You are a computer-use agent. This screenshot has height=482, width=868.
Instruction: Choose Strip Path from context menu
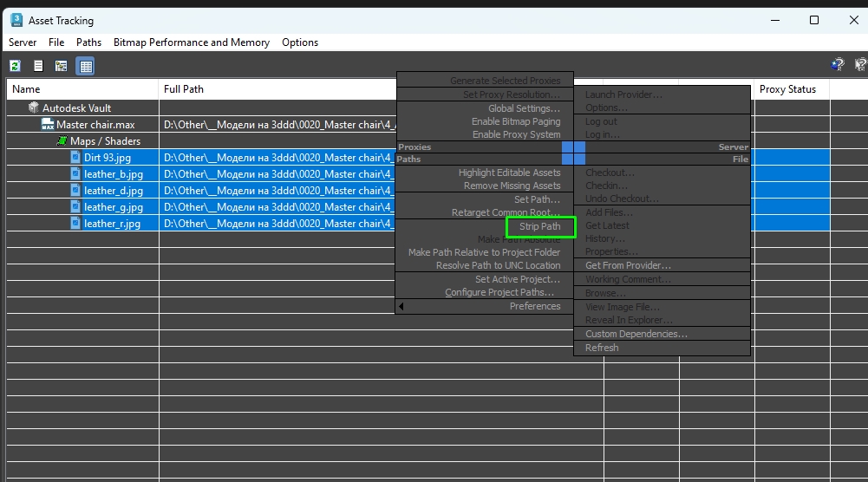coord(539,226)
